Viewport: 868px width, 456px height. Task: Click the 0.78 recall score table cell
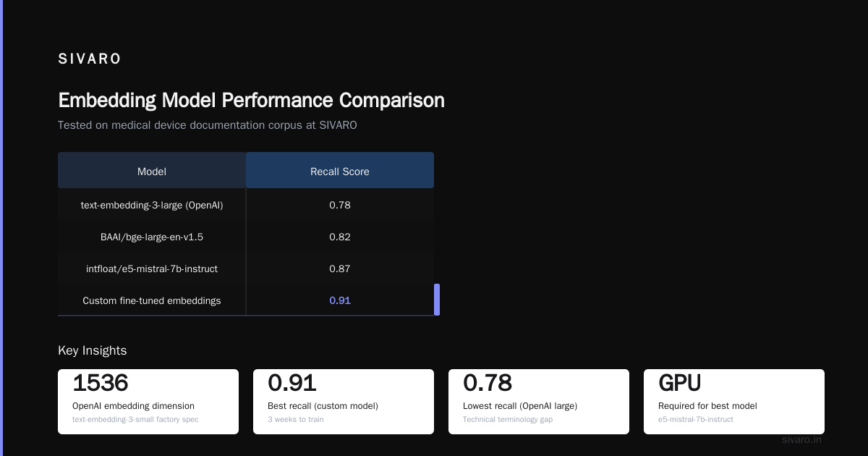(340, 205)
